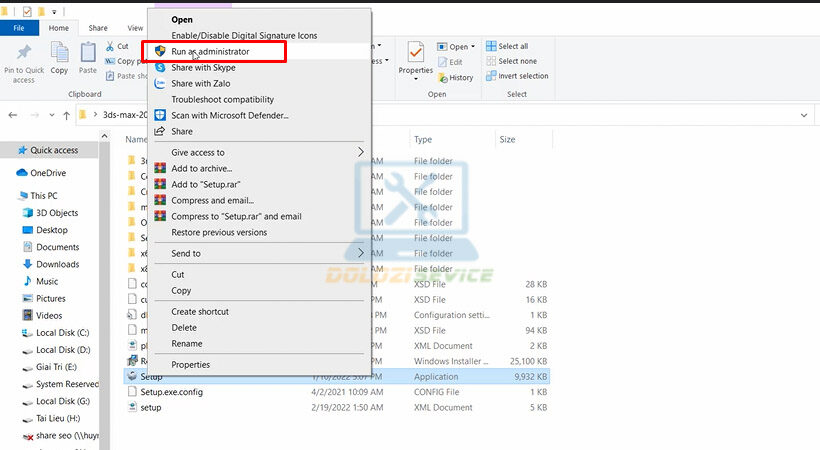Expand the Send to submenu

point(259,253)
